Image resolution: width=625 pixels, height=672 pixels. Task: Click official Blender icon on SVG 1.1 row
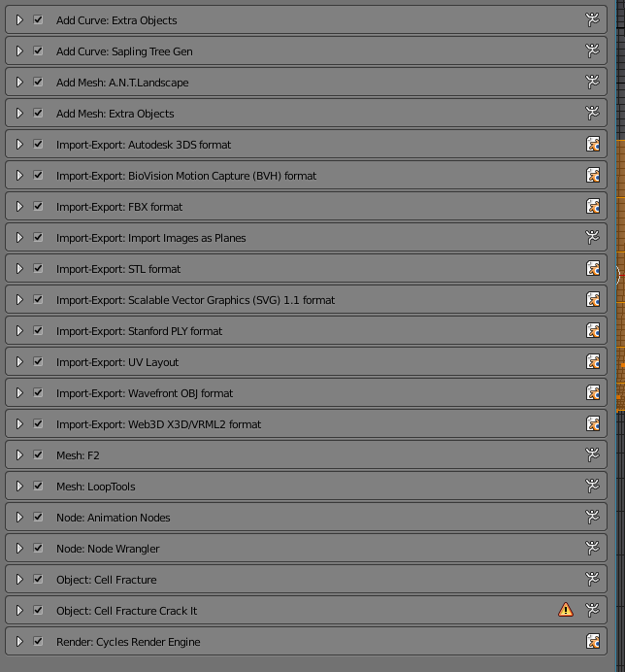tap(593, 299)
